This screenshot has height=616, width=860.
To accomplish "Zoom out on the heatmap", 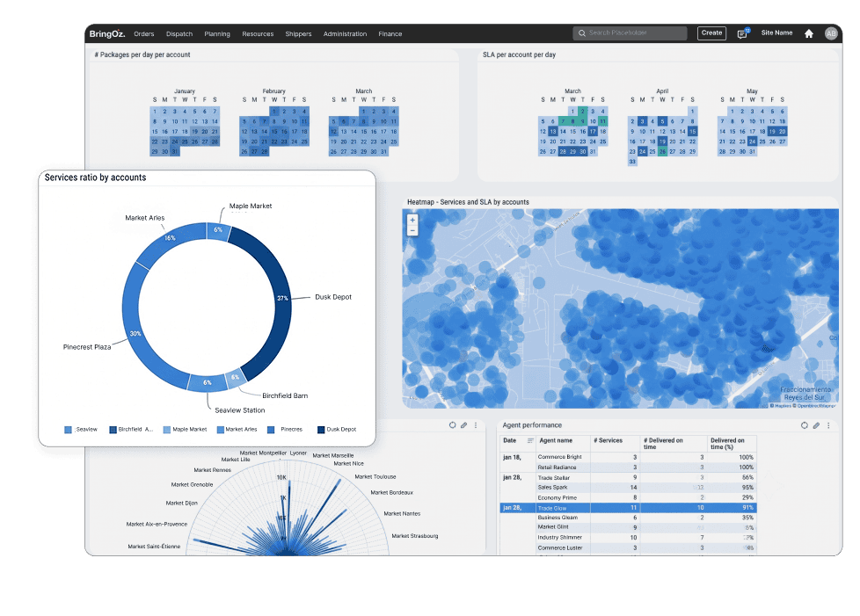I will click(412, 231).
